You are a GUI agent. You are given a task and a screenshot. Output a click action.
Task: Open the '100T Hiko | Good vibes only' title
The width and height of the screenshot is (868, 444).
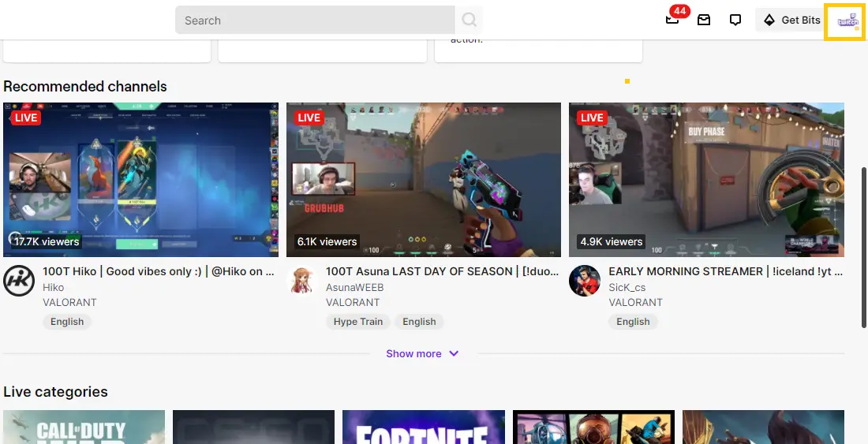tap(159, 271)
